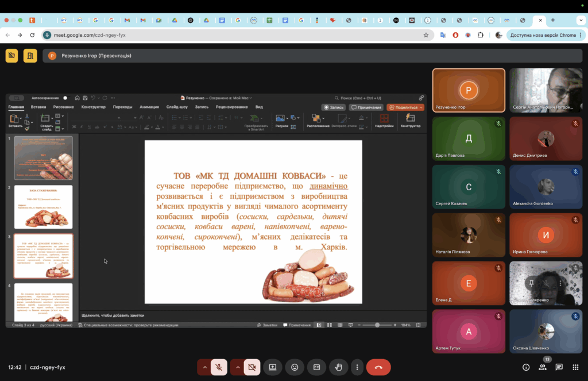Click the Chrome address bar URL
The width and height of the screenshot is (588, 381).
click(x=90, y=35)
